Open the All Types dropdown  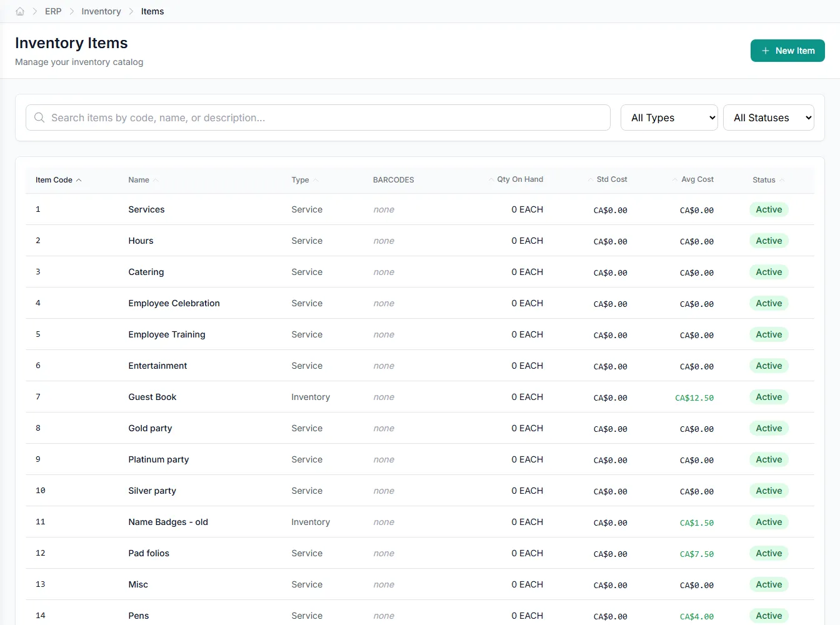pos(669,117)
